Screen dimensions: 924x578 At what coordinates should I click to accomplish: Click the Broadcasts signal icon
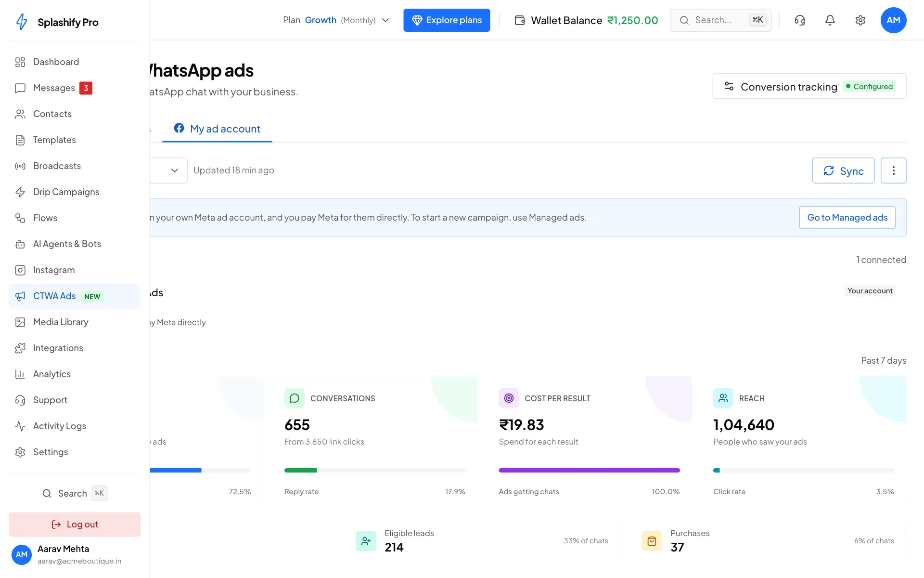[20, 166]
